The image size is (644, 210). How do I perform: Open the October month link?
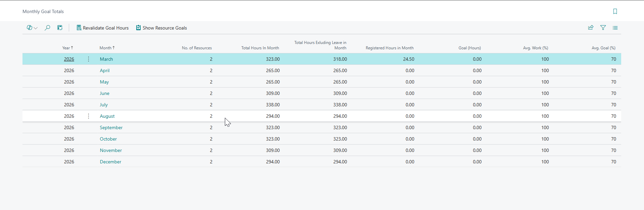tap(108, 139)
